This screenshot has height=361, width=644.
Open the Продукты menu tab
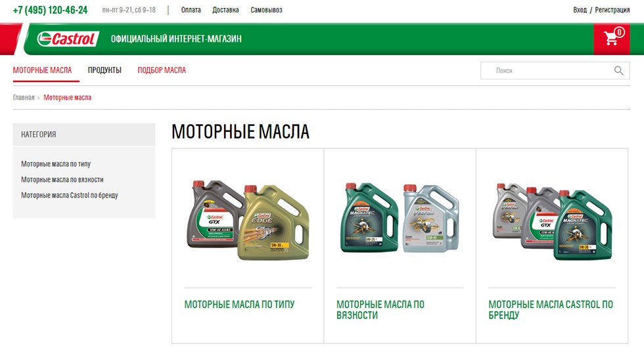pos(104,70)
